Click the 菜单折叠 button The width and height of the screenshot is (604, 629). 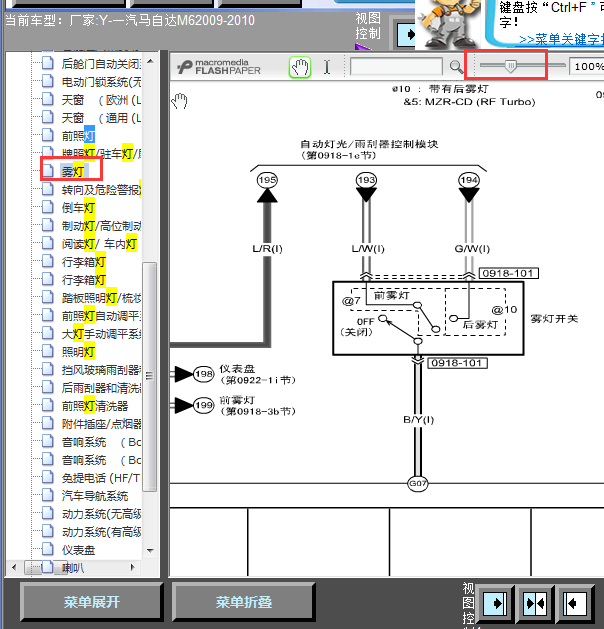pos(243,602)
